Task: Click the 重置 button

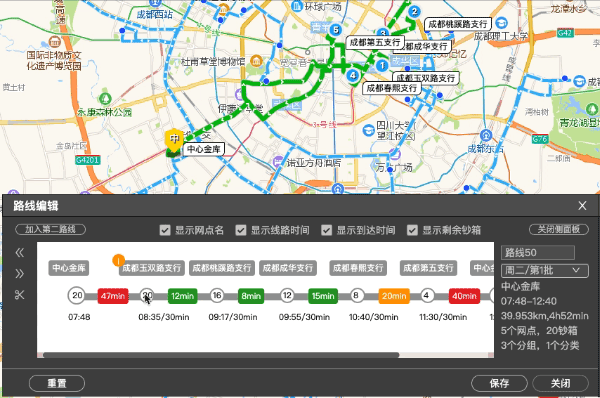Action: click(x=57, y=383)
